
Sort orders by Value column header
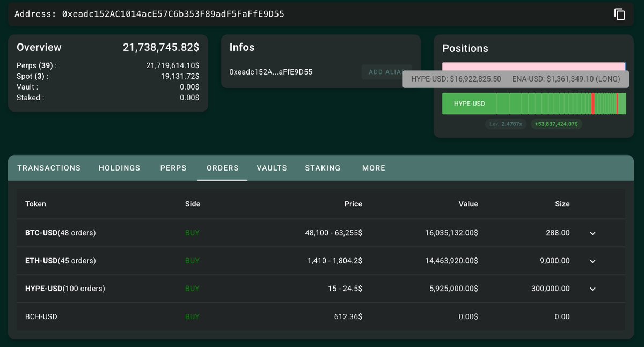tap(468, 204)
